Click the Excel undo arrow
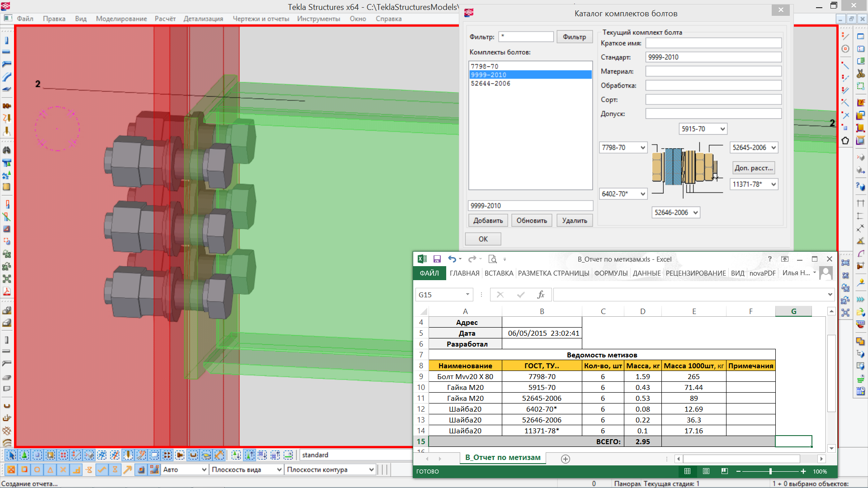 452,259
